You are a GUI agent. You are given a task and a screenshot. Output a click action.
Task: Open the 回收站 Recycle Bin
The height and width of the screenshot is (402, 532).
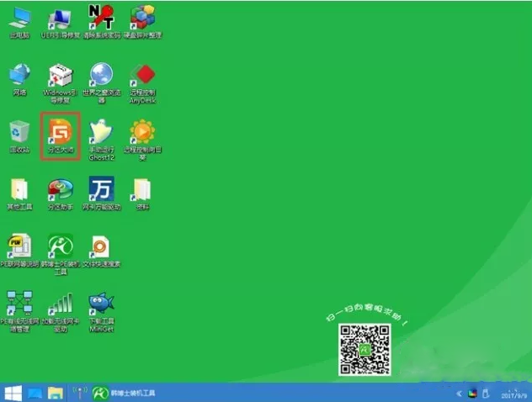(19, 132)
